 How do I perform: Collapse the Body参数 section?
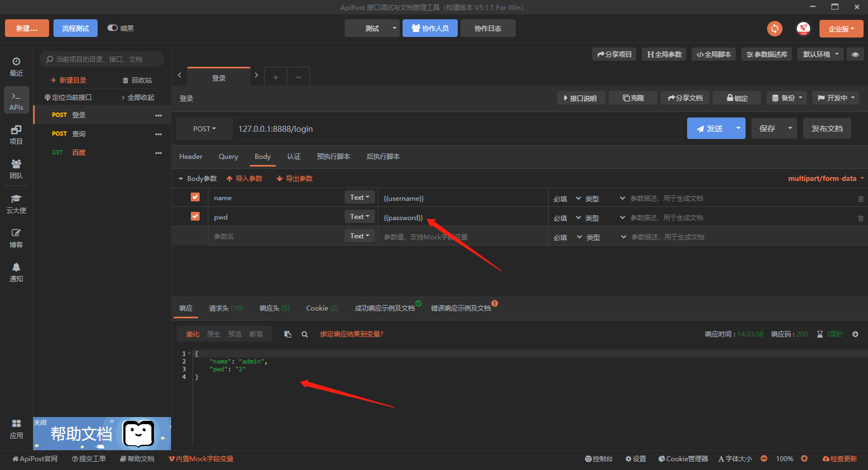197,179
